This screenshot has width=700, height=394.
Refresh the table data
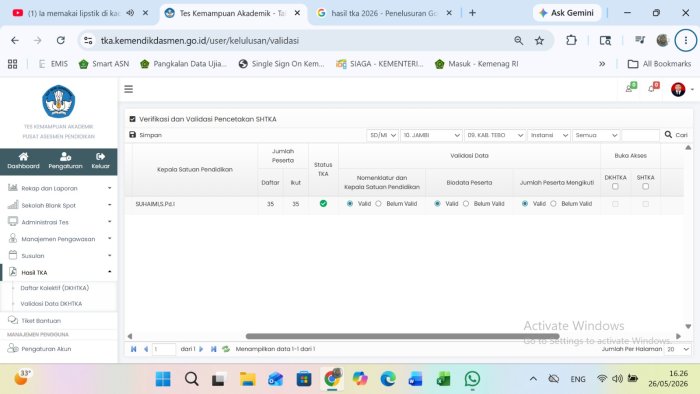pyautogui.click(x=226, y=349)
